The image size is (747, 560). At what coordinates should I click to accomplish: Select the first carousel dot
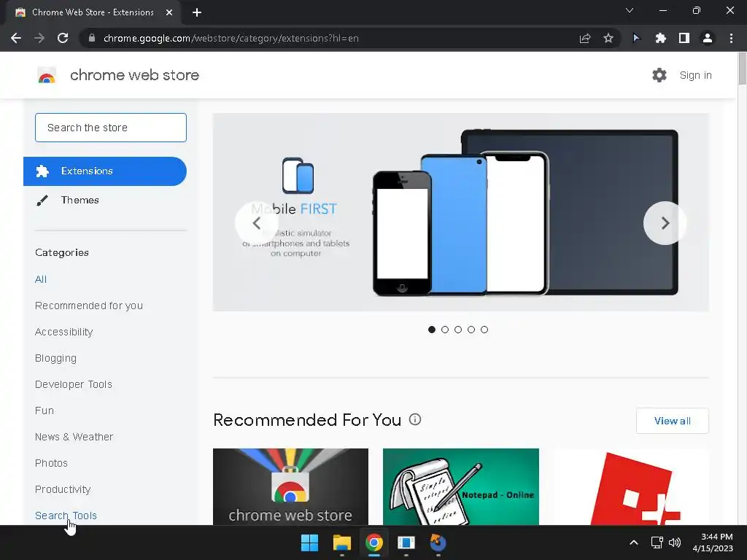pyautogui.click(x=432, y=330)
